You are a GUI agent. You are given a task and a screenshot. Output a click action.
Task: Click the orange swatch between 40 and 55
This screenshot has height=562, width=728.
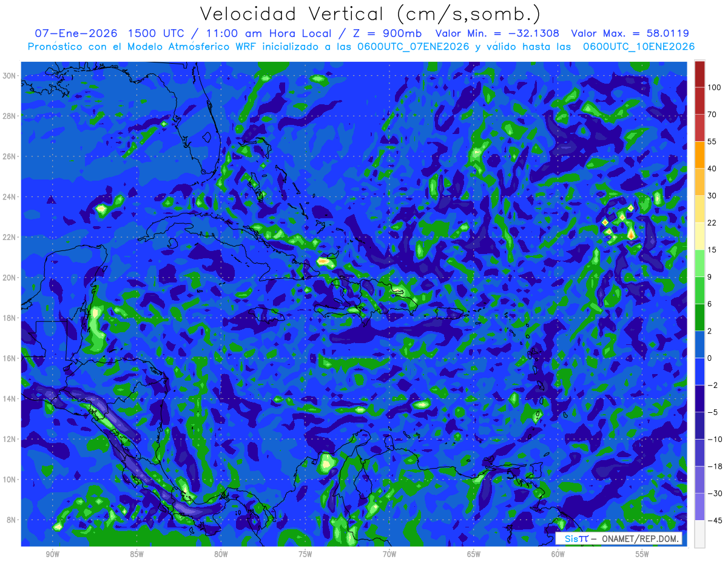[x=699, y=155]
